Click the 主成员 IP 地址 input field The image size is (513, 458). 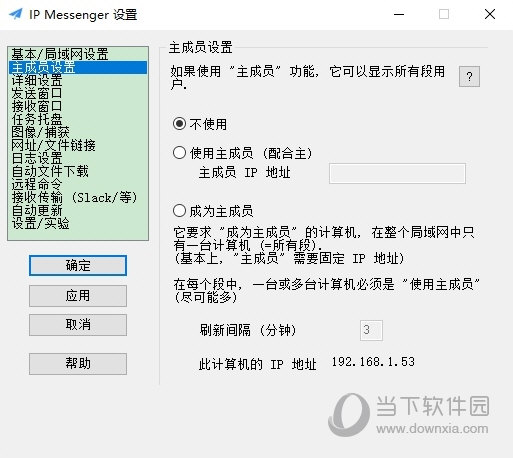click(397, 173)
